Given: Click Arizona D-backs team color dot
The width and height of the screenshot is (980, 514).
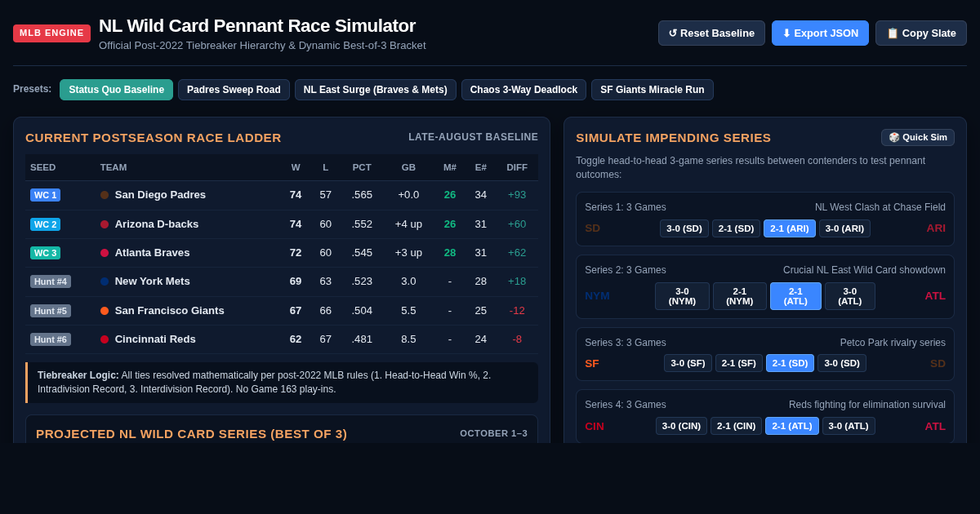Looking at the screenshot, I should 105,224.
